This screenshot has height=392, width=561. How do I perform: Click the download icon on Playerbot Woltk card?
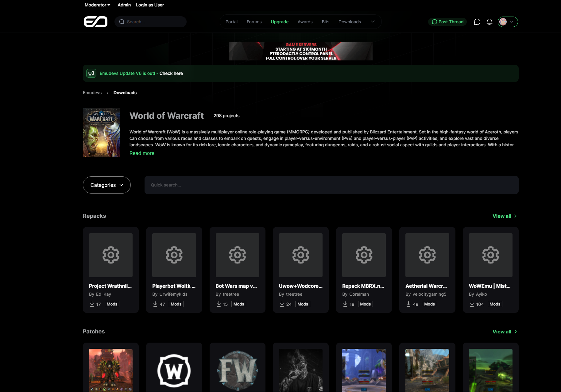click(x=155, y=304)
